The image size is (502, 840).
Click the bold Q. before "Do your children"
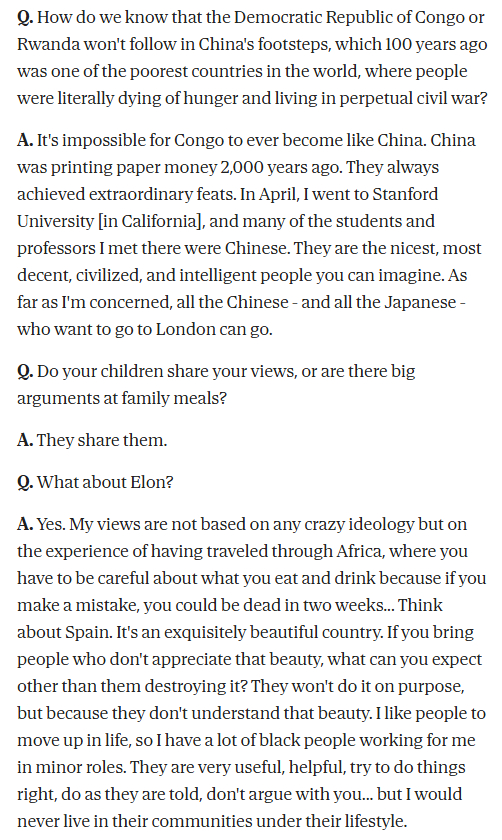point(25,372)
